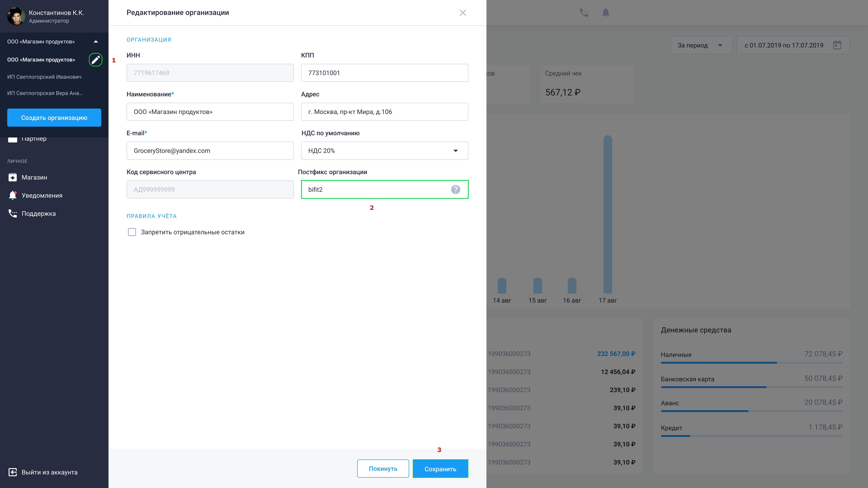Click the Наличные progress bar

(x=751, y=363)
